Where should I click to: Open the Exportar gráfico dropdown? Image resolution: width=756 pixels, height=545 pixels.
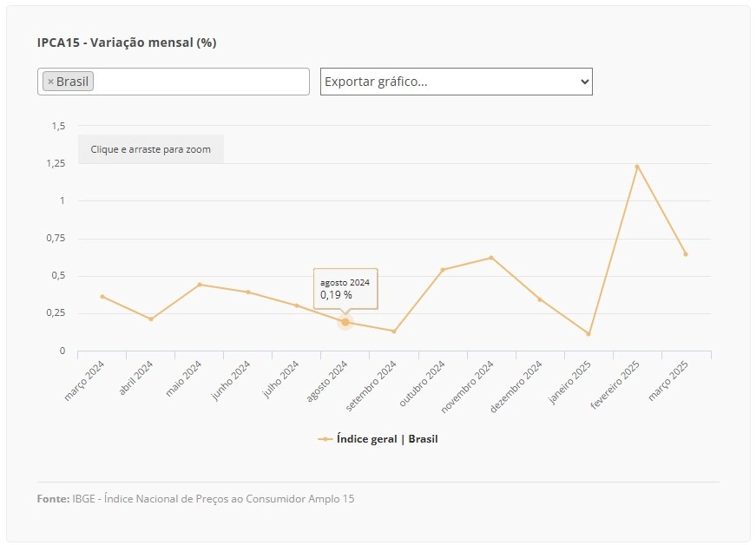pos(456,82)
